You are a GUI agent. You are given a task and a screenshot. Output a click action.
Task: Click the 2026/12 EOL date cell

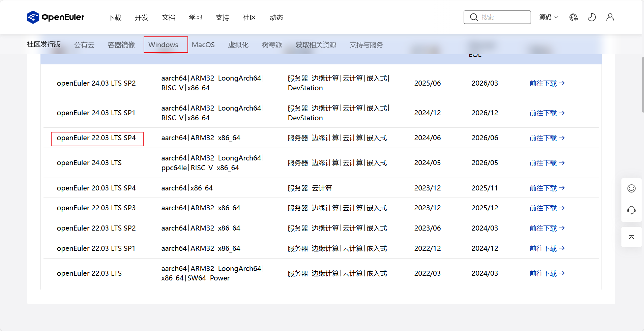tap(485, 113)
